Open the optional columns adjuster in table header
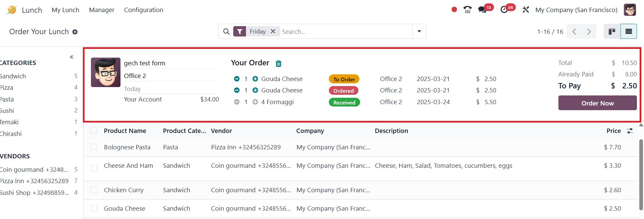 pos(630,131)
